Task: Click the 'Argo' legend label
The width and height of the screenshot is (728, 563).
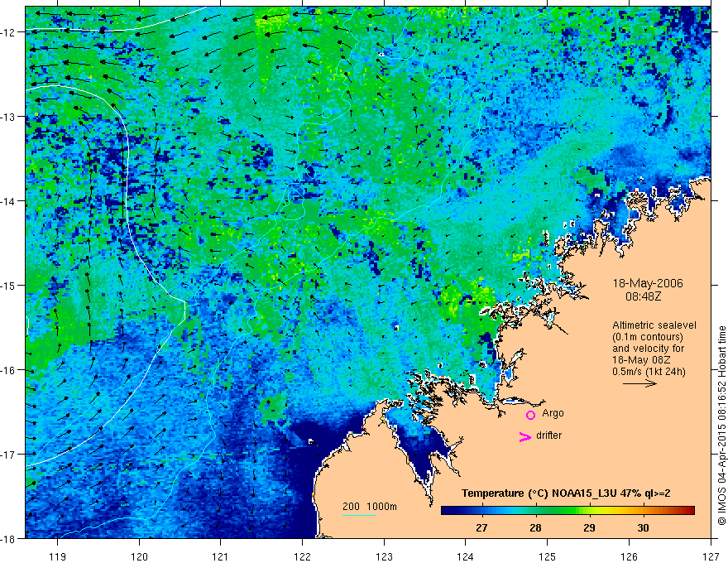Action: coord(553,413)
